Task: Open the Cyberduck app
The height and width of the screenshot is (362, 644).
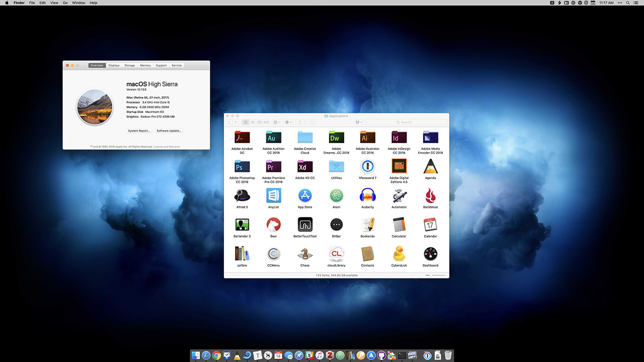Action: 399,254
